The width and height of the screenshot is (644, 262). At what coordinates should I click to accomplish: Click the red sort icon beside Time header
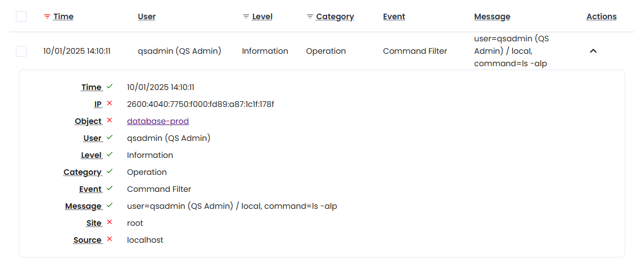(47, 17)
